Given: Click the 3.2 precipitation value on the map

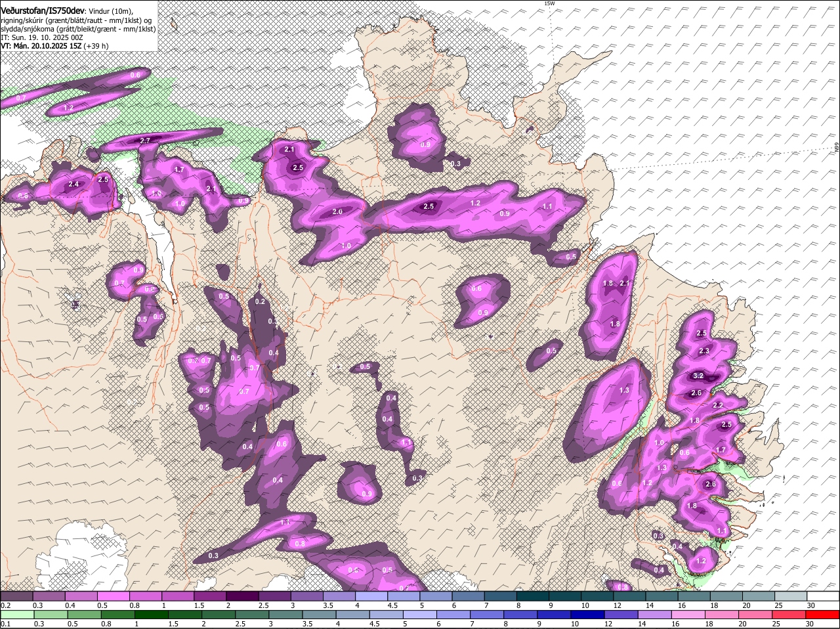Looking at the screenshot, I should point(698,376).
